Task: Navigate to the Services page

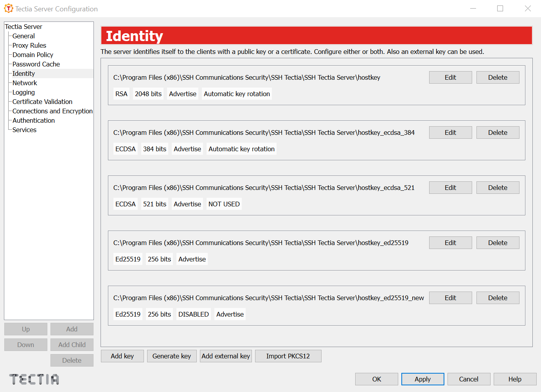Action: (24, 129)
